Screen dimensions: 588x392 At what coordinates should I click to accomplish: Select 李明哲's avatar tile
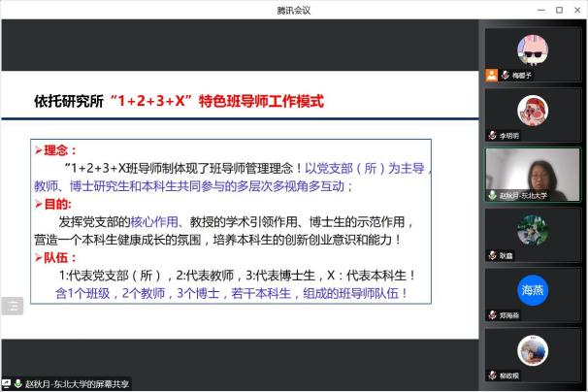tap(533, 111)
